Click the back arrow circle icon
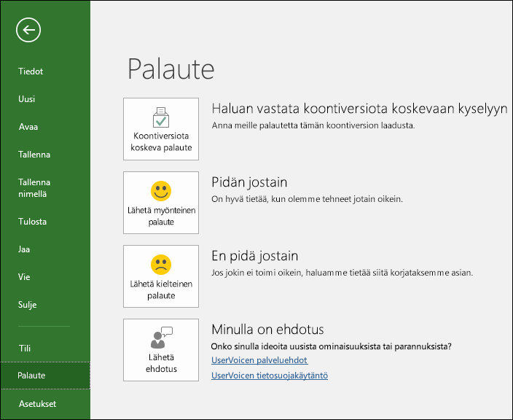 tap(28, 30)
